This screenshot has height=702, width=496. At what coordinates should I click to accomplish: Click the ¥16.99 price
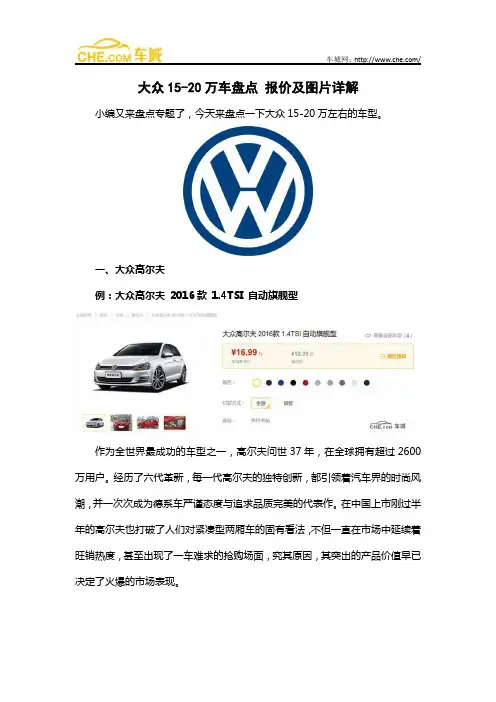pos(244,352)
